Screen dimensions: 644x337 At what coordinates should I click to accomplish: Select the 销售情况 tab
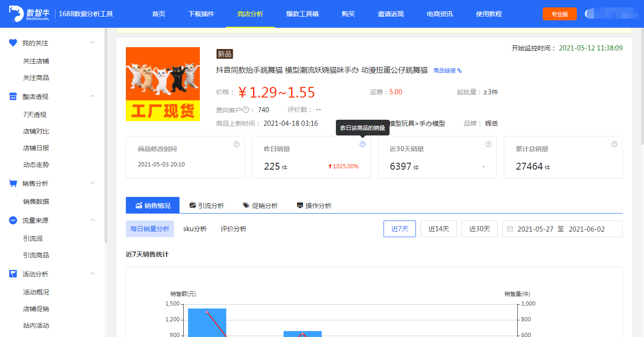point(153,205)
